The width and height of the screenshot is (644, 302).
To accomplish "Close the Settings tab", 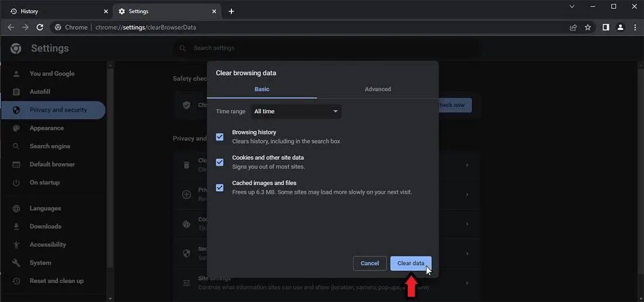I will tap(214, 12).
